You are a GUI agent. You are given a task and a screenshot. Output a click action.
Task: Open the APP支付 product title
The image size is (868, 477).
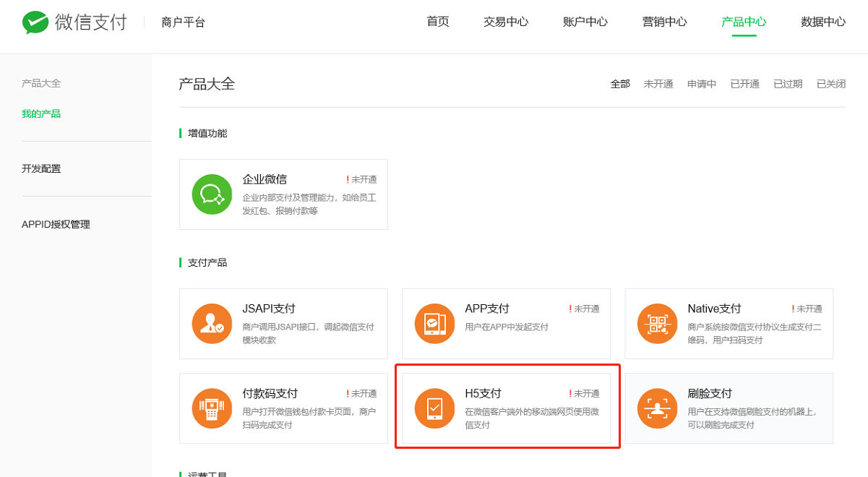click(487, 309)
